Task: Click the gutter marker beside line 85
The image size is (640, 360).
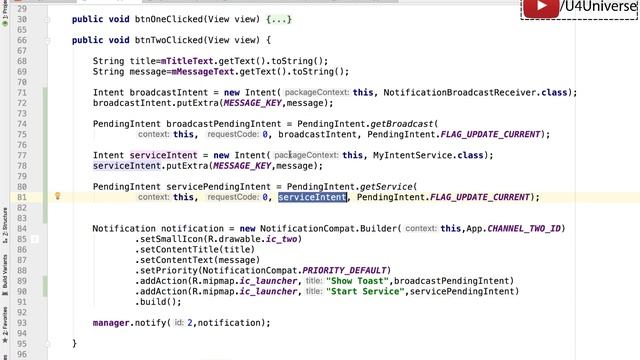Action: click(x=35, y=239)
